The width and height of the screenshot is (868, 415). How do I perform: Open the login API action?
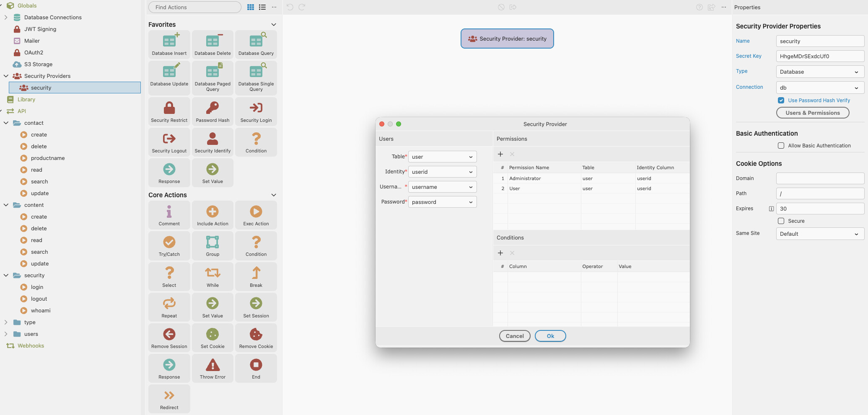pyautogui.click(x=37, y=287)
